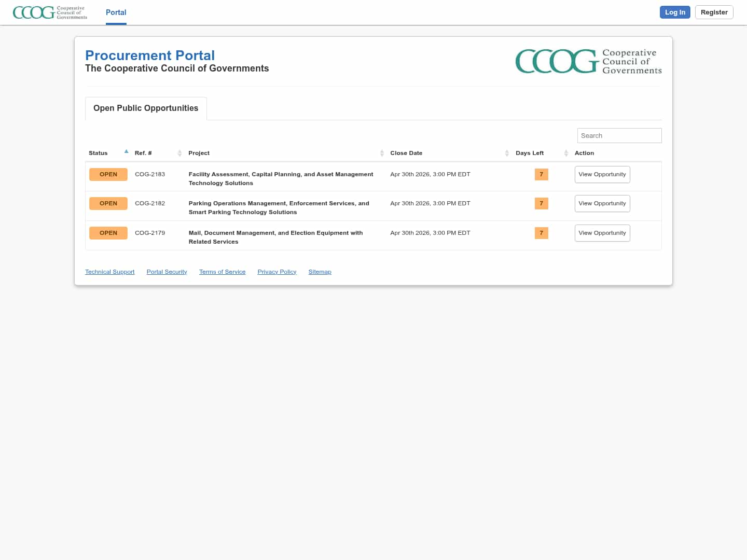This screenshot has height=560, width=747.
Task: Switch to the Open Public Opportunities tab
Action: [x=146, y=108]
